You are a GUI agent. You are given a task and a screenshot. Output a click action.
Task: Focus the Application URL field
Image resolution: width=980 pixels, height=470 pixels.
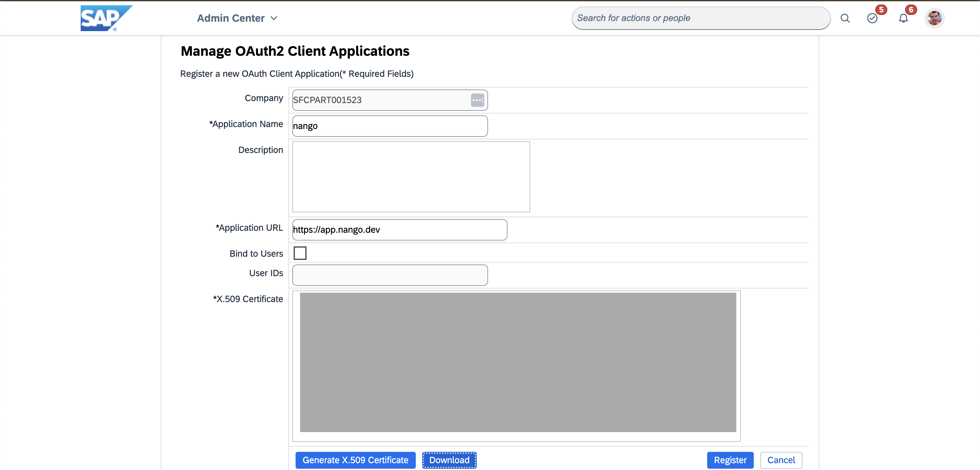(x=400, y=229)
